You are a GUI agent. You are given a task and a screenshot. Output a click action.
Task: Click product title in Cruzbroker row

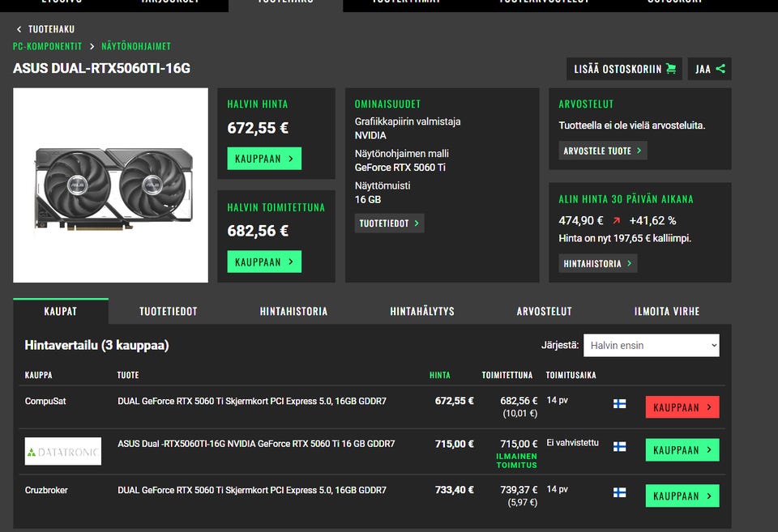click(251, 490)
